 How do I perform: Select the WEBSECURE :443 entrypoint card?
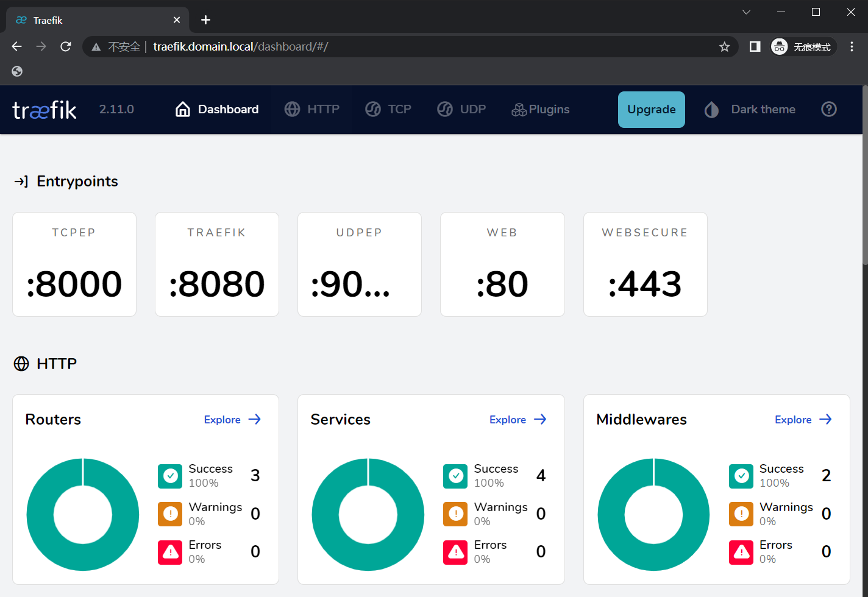click(x=646, y=264)
